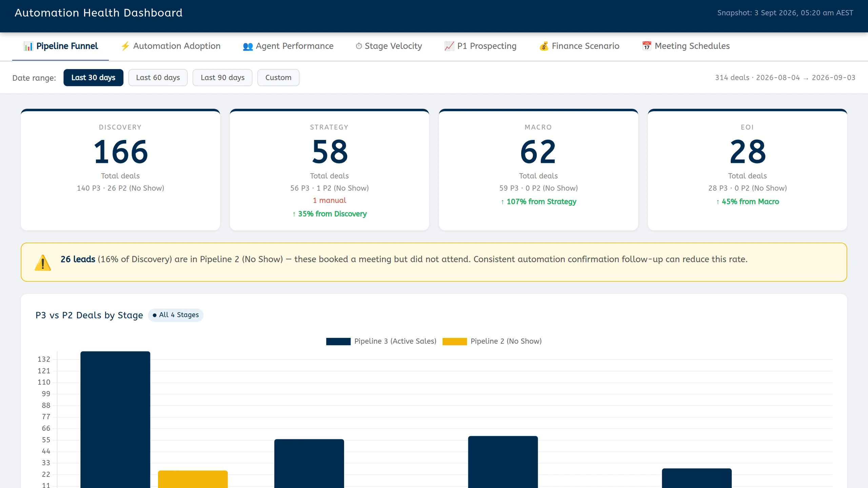Click the All 4 Stages filter badge
This screenshot has width=868, height=488.
click(176, 315)
